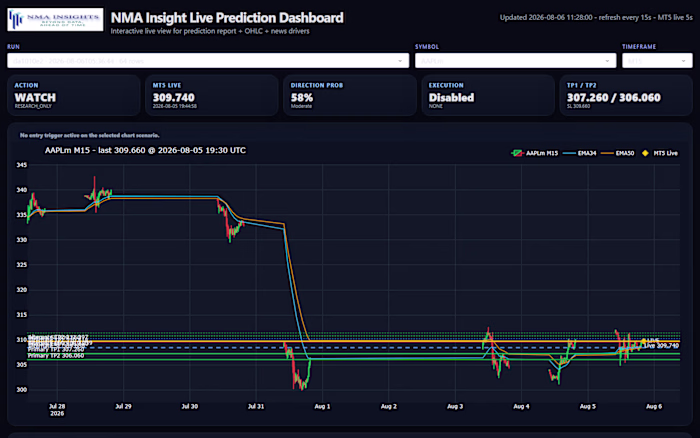The height and width of the screenshot is (438, 700).
Task: Click the NMA Insight Live Prediction Dashboard title
Action: [x=227, y=17]
